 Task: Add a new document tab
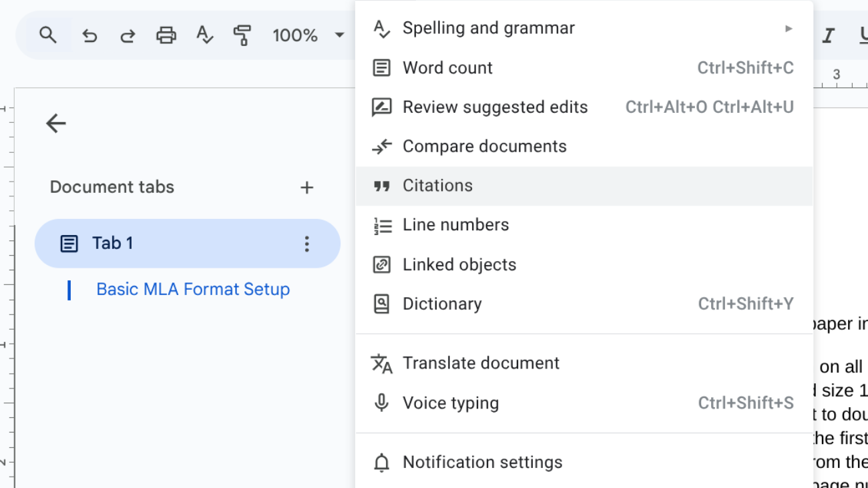point(306,187)
